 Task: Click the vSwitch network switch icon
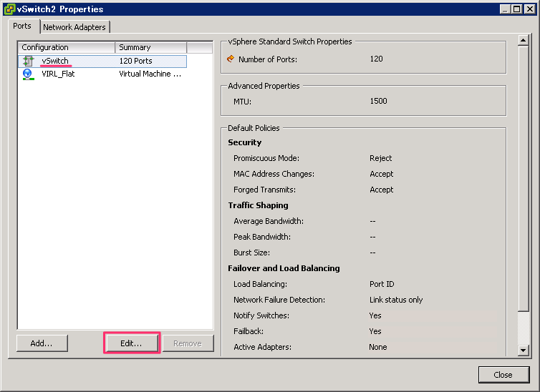(x=28, y=62)
